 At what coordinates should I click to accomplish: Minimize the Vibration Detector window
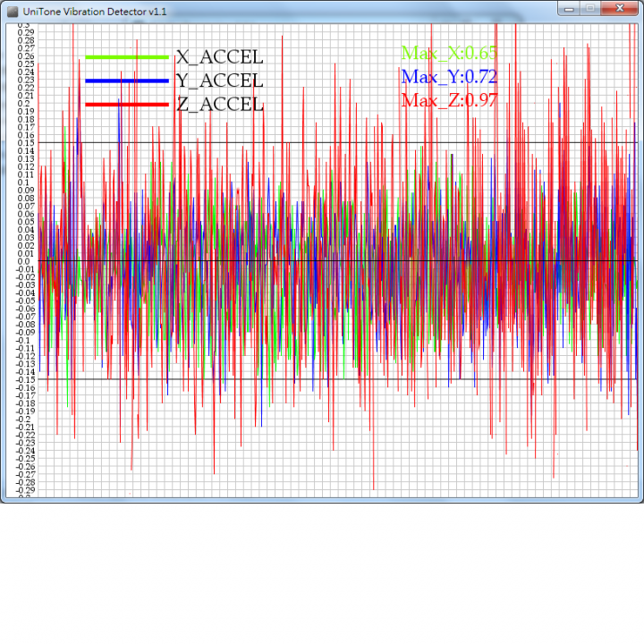[569, 9]
